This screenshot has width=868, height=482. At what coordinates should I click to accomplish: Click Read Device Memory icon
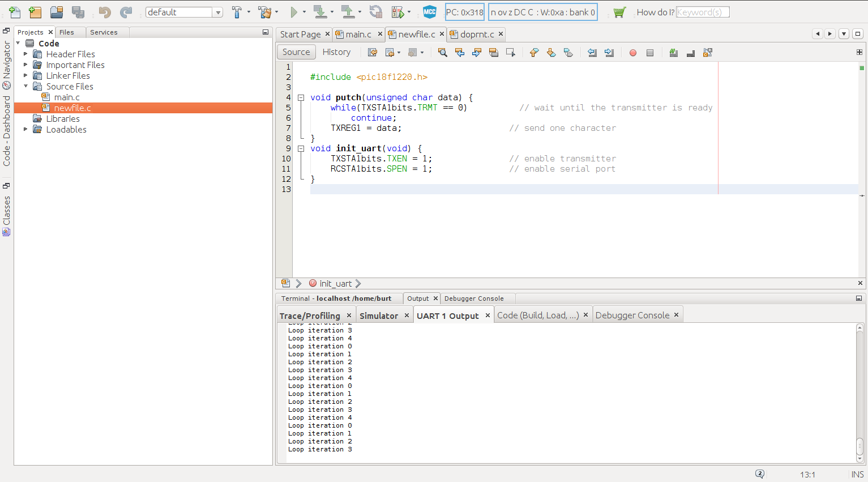pos(348,12)
